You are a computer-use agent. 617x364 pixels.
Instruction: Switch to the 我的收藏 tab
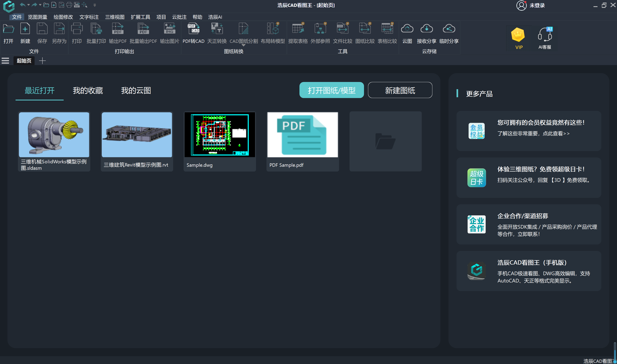(x=88, y=91)
